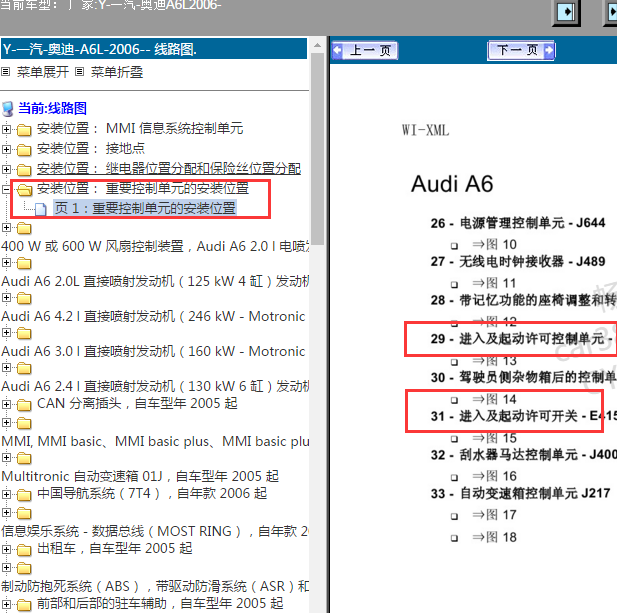Collapse the 重要控制单元的安装位置 node
The image size is (617, 613).
(x=6, y=189)
